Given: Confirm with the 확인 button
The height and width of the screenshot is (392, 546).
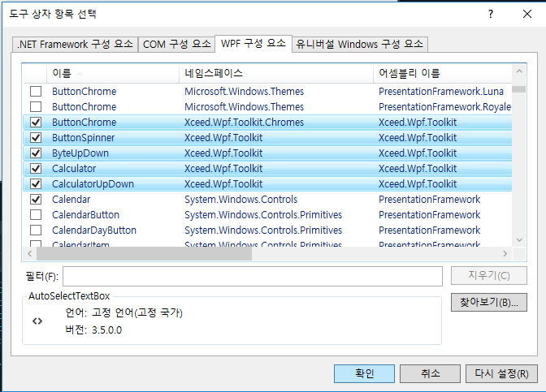Looking at the screenshot, I should point(364,373).
